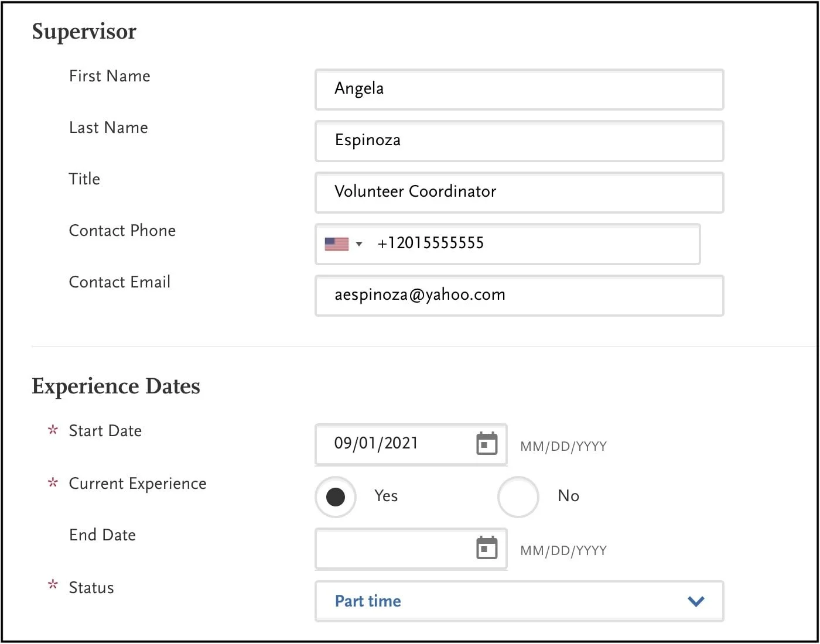
Task: Click the Title field Volunteer Coordinator
Action: tap(519, 192)
